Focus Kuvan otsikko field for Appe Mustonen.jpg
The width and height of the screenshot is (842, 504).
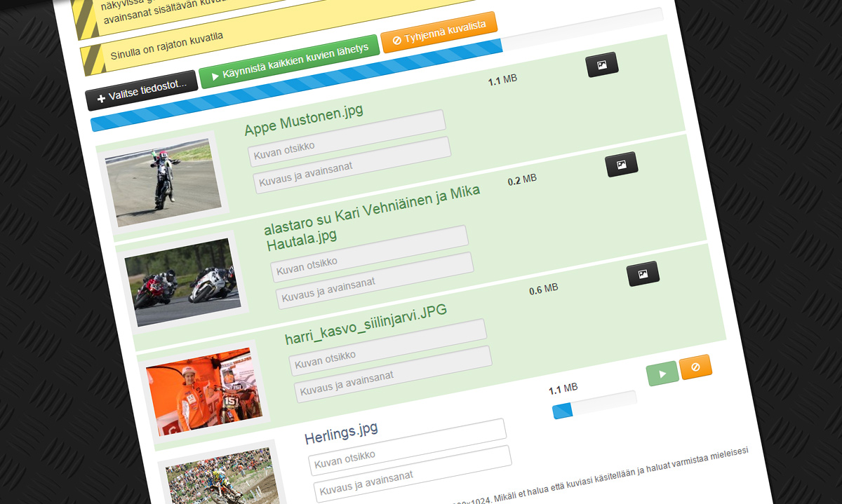click(347, 138)
